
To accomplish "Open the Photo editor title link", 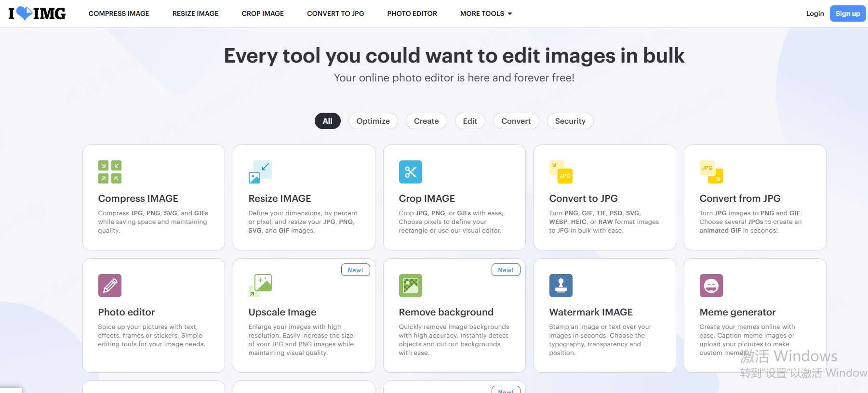I will [127, 312].
